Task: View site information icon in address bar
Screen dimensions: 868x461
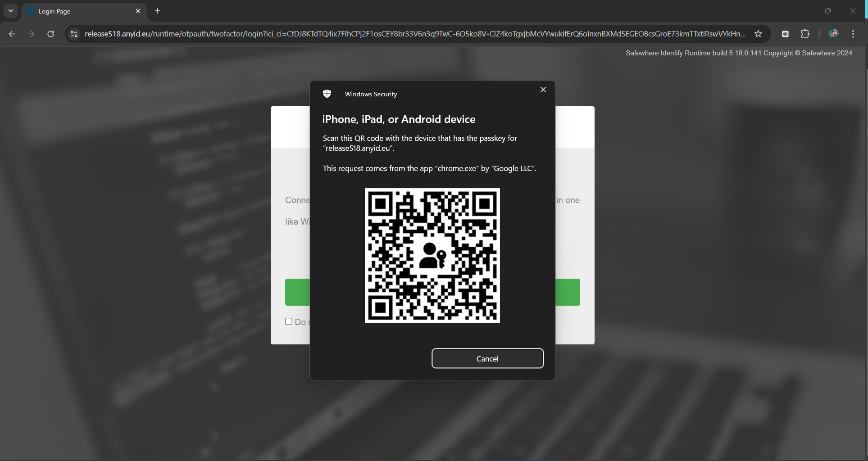Action: pyautogui.click(x=74, y=34)
